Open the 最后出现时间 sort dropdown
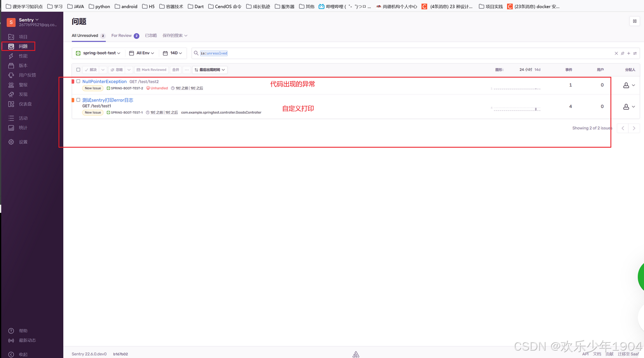 pos(210,70)
